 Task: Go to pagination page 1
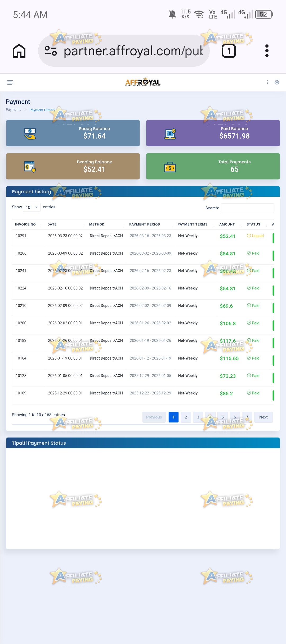click(x=173, y=417)
